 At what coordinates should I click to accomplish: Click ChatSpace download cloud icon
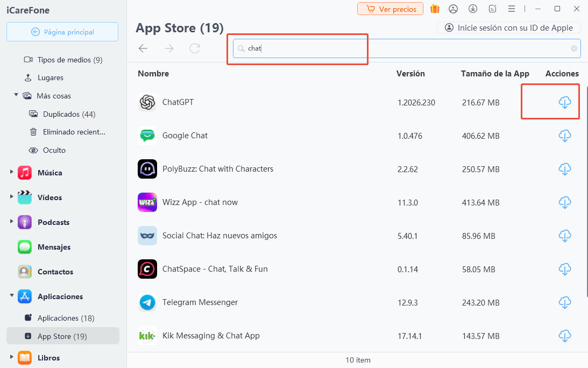pos(565,269)
